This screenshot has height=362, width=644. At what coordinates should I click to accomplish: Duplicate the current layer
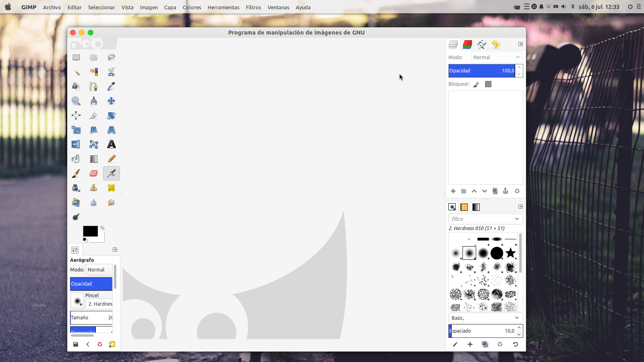pos(495,191)
